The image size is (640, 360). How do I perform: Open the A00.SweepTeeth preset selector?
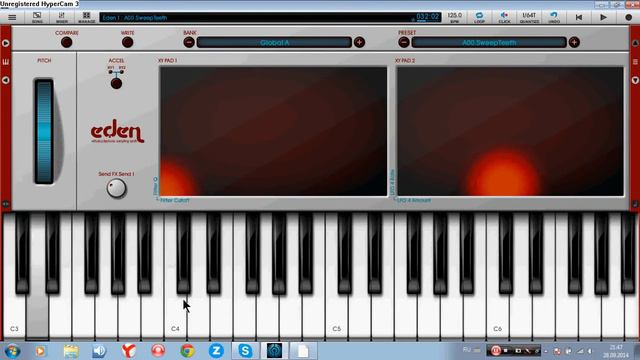(x=489, y=42)
